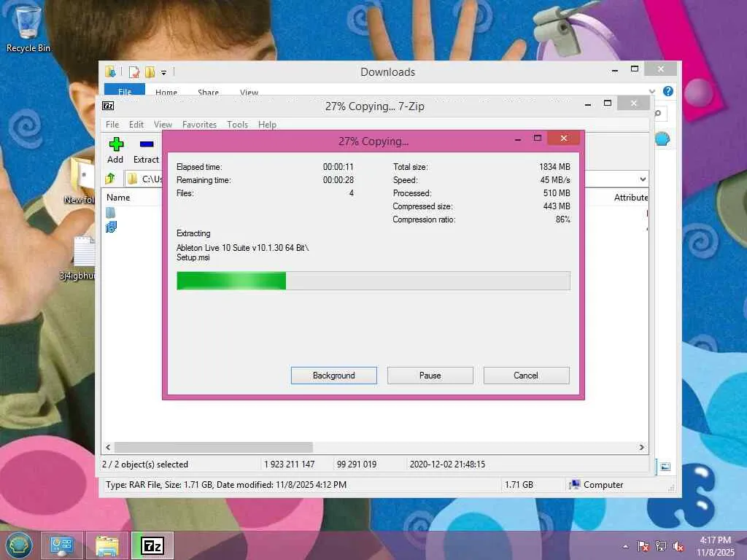Click the '1834 MB' total size value

(554, 167)
